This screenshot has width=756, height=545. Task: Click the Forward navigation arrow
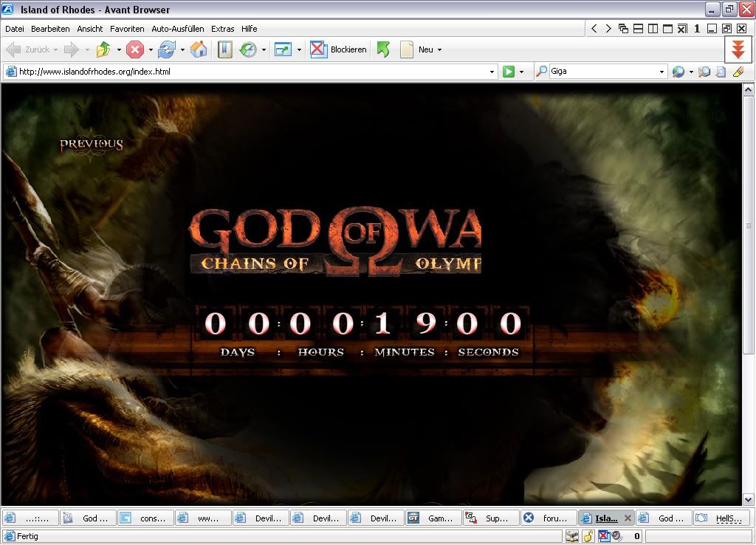pos(72,49)
